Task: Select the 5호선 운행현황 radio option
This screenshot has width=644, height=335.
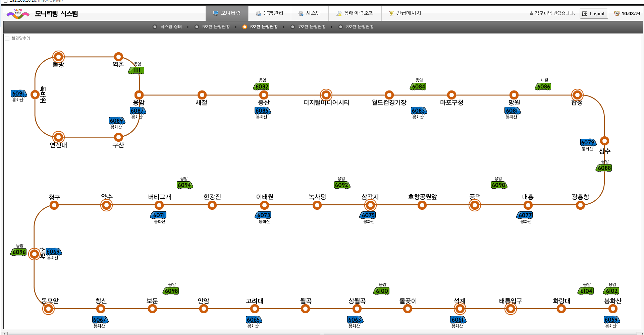Action: [x=197, y=27]
